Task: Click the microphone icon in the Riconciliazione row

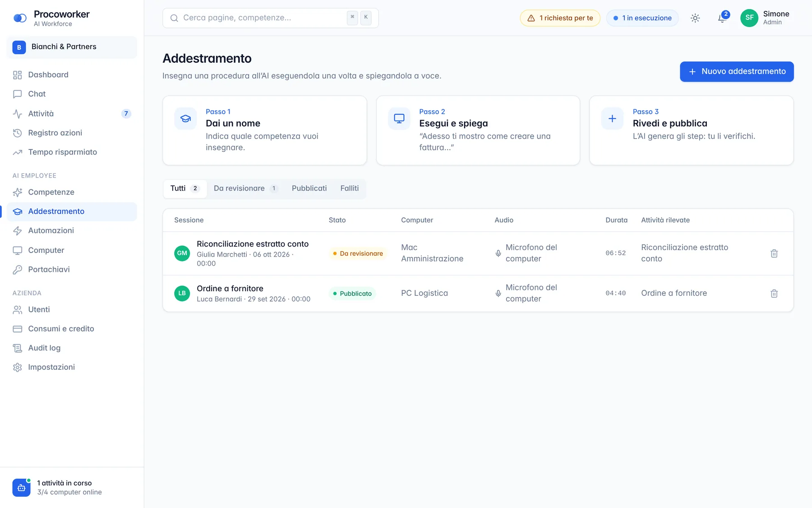Action: pyautogui.click(x=498, y=253)
